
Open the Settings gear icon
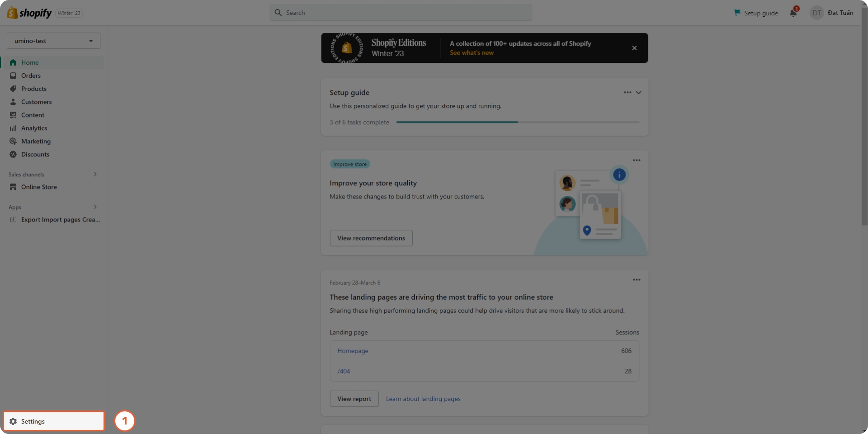[x=13, y=421]
